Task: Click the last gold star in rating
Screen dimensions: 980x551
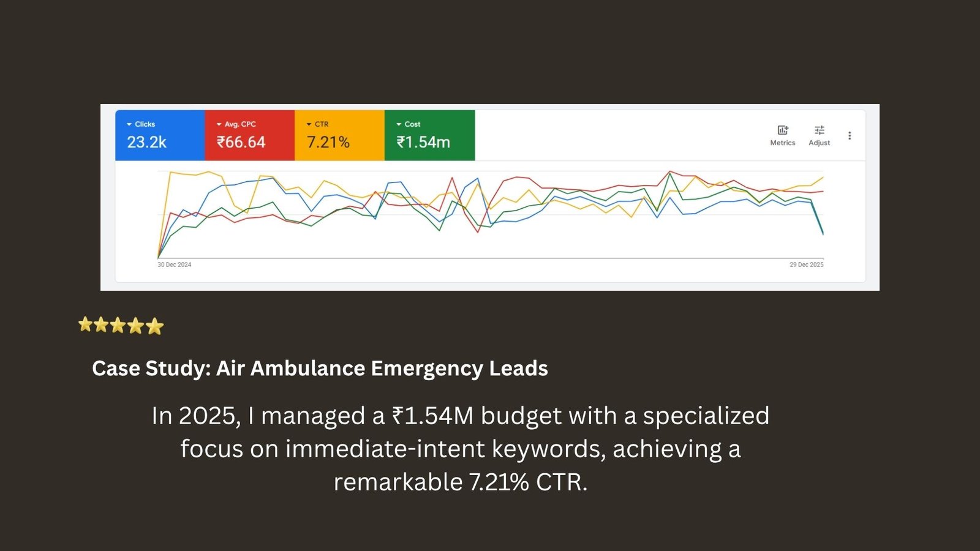Action: 155,326
